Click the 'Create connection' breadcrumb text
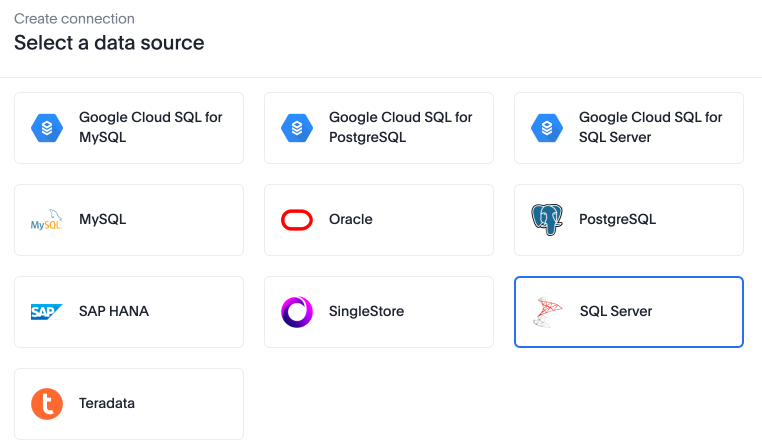This screenshot has height=446, width=762. pyautogui.click(x=74, y=18)
